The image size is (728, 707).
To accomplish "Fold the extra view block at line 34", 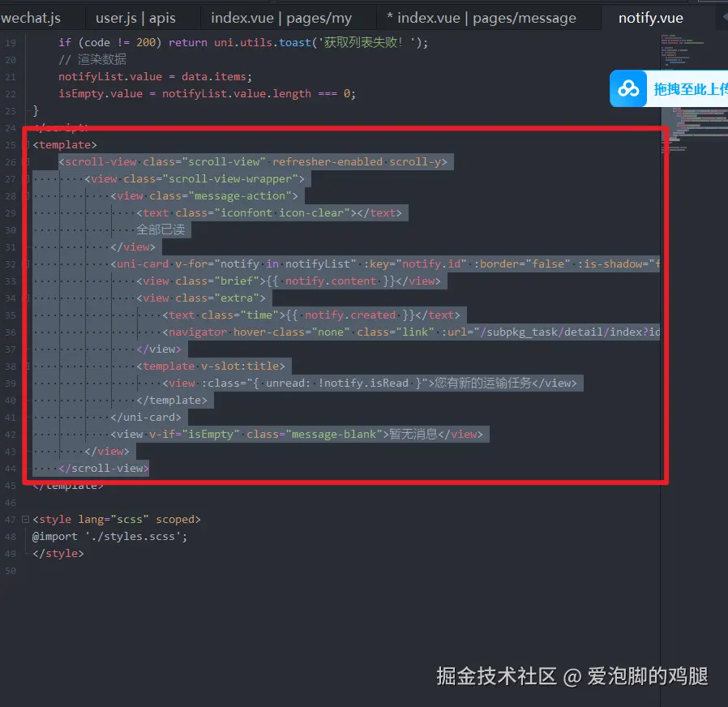I will [x=28, y=298].
